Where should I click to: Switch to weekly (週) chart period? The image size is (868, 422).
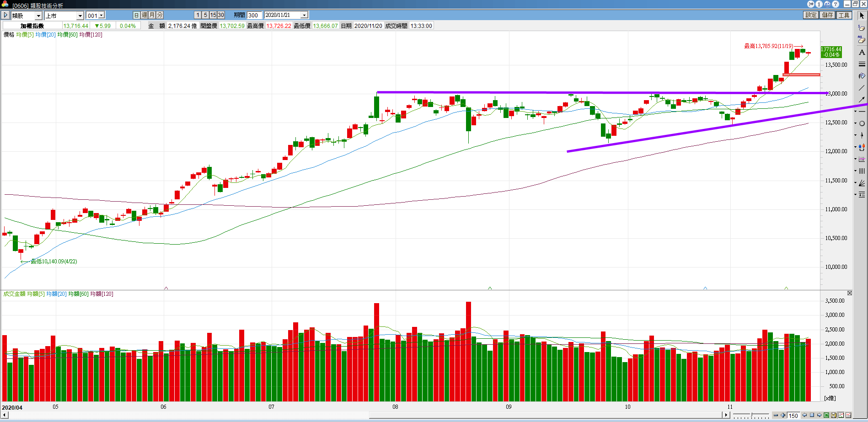144,15
